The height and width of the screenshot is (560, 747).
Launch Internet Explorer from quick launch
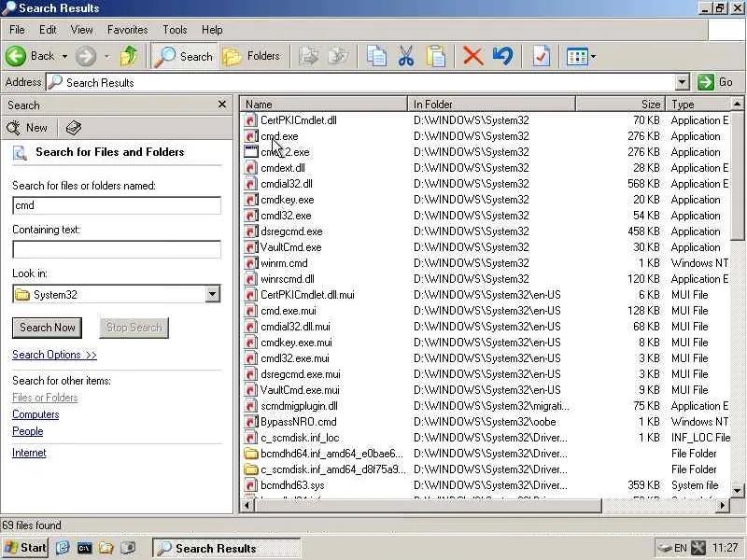tap(63, 548)
